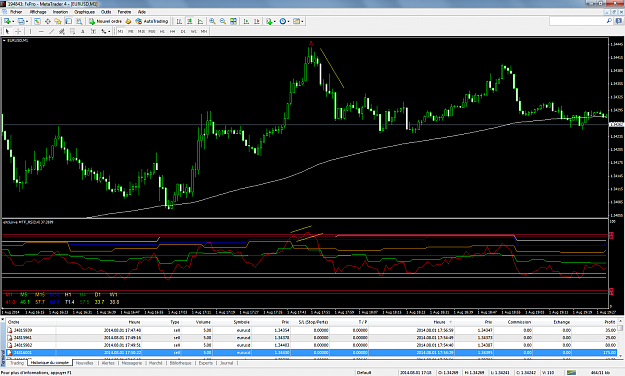This screenshot has height=376, width=625.
Task: Toggle chart auto scroll
Action: [246, 21]
